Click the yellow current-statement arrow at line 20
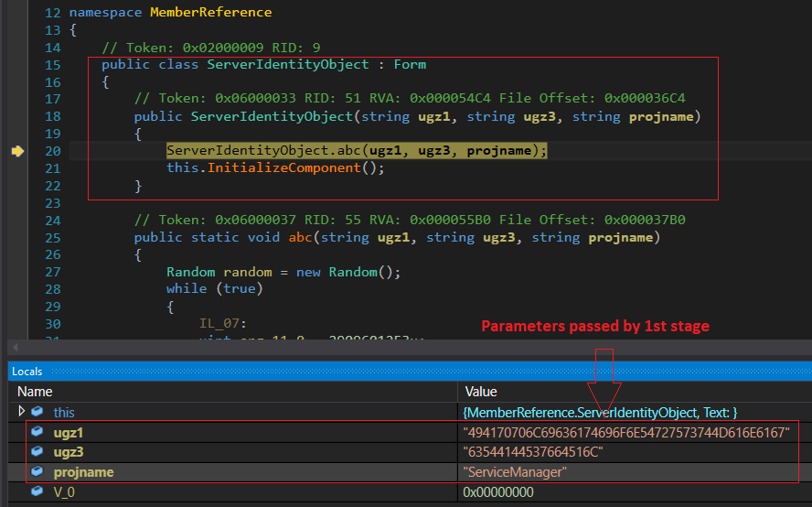 [x=17, y=151]
